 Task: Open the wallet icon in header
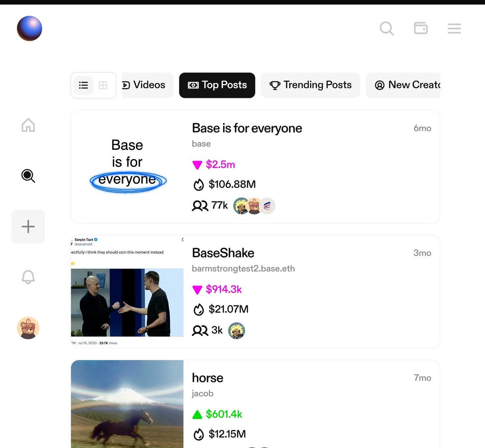click(421, 28)
